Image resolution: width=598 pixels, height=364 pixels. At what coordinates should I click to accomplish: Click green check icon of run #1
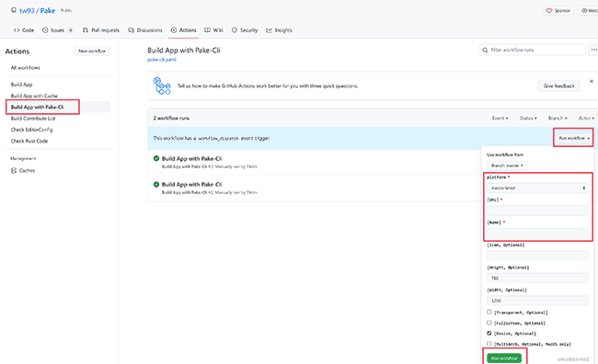pyautogui.click(x=156, y=184)
